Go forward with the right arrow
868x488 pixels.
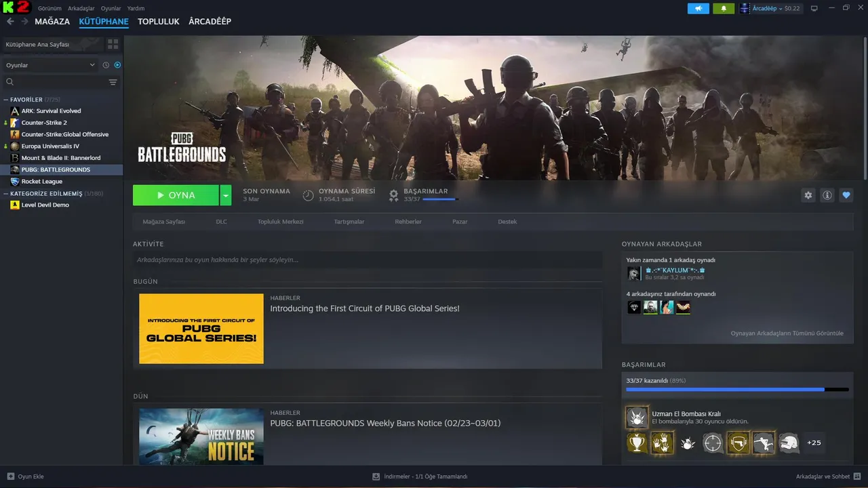point(24,22)
